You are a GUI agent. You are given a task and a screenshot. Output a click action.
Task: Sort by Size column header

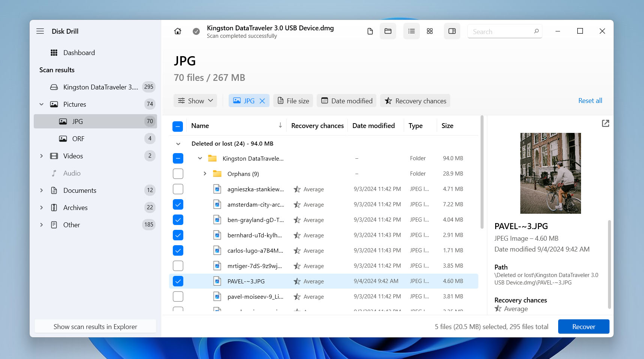447,126
